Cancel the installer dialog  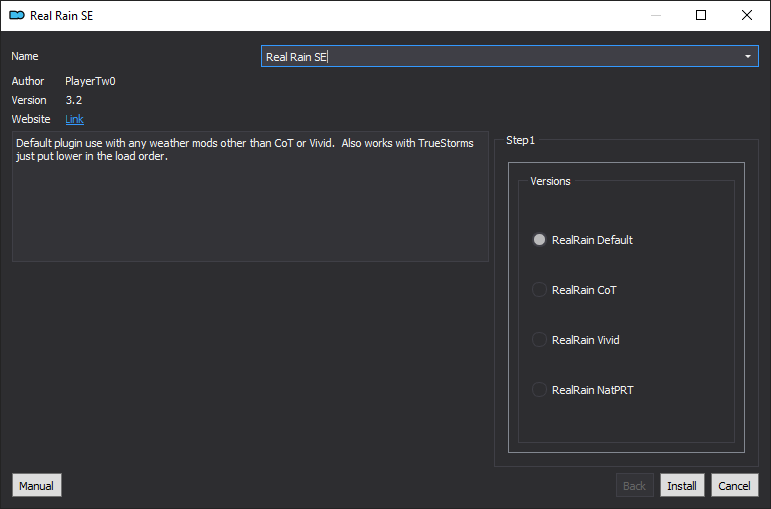735,485
